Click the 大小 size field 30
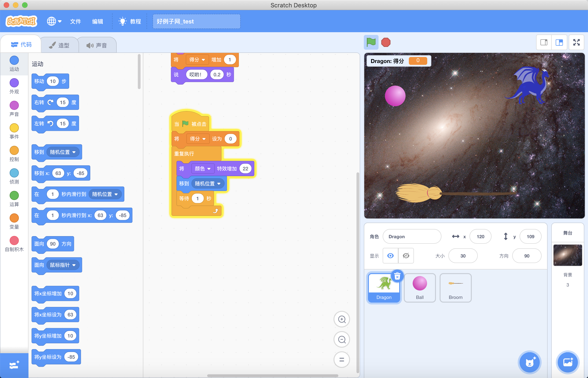Image resolution: width=588 pixels, height=378 pixels. pos(463,256)
